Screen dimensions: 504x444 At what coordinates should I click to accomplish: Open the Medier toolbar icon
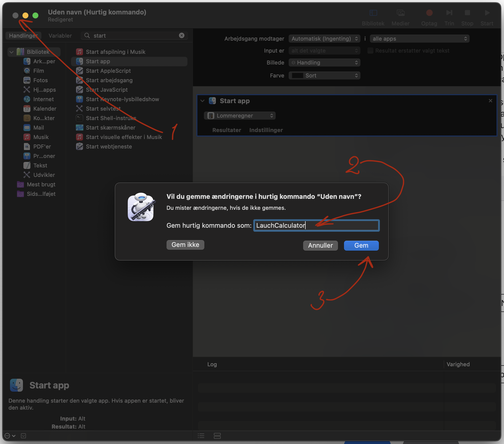[x=401, y=13]
